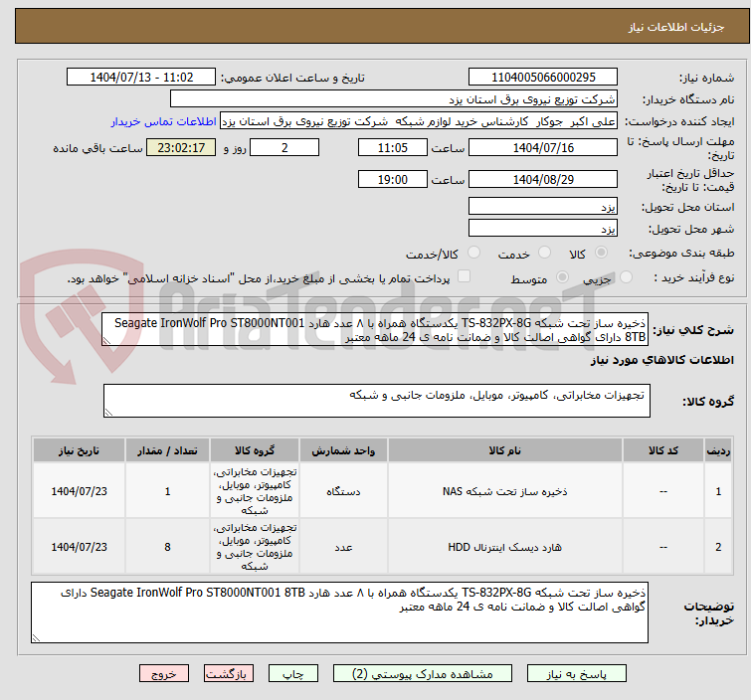Screen dimensions: 751x700
Task: Click the 'بازگشت' back button
Action: [228, 674]
